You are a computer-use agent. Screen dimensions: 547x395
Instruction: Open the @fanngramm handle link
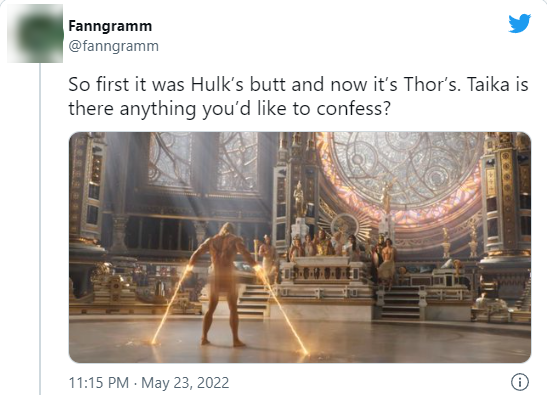pyautogui.click(x=114, y=46)
